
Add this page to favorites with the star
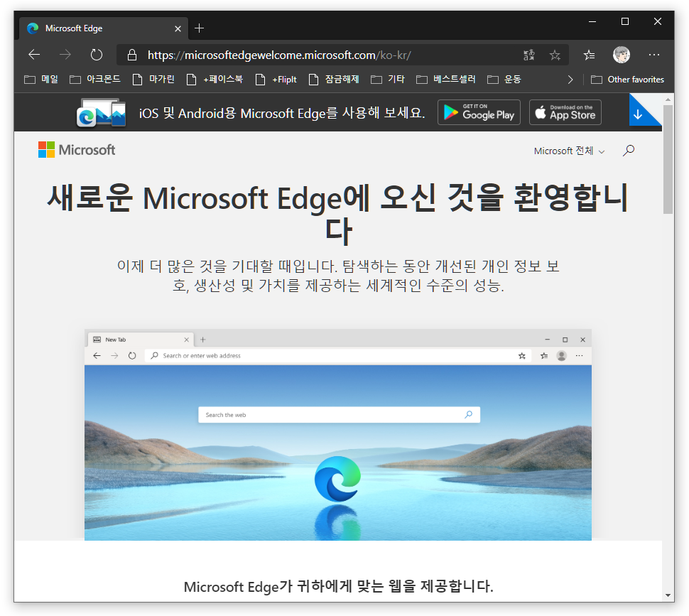coord(555,55)
